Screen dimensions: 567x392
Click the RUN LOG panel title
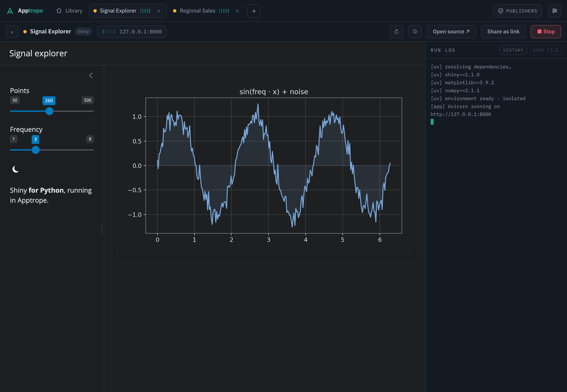443,50
